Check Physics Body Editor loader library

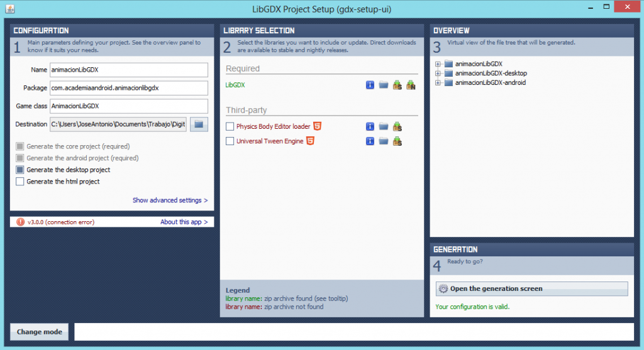point(230,126)
